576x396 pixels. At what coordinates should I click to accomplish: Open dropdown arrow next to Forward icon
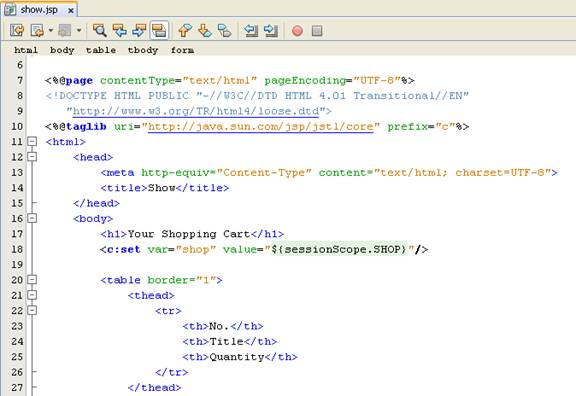pos(79,30)
